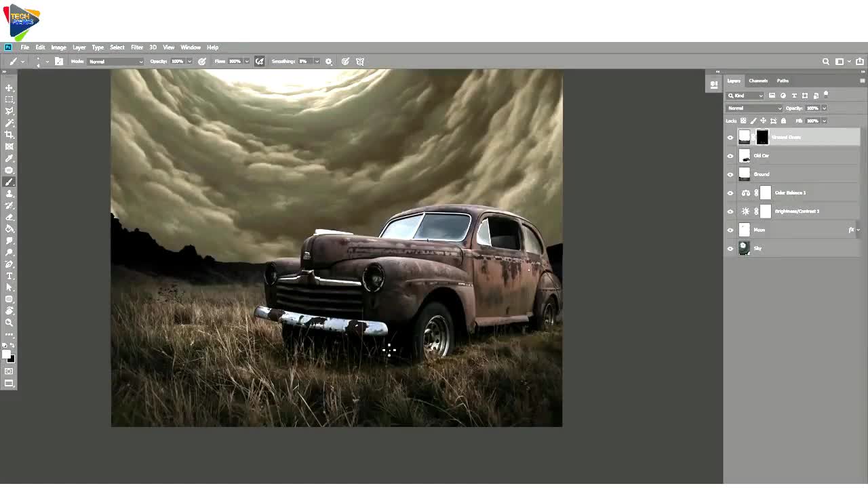Select the Pen tool
The height and width of the screenshot is (488, 868).
[x=9, y=264]
